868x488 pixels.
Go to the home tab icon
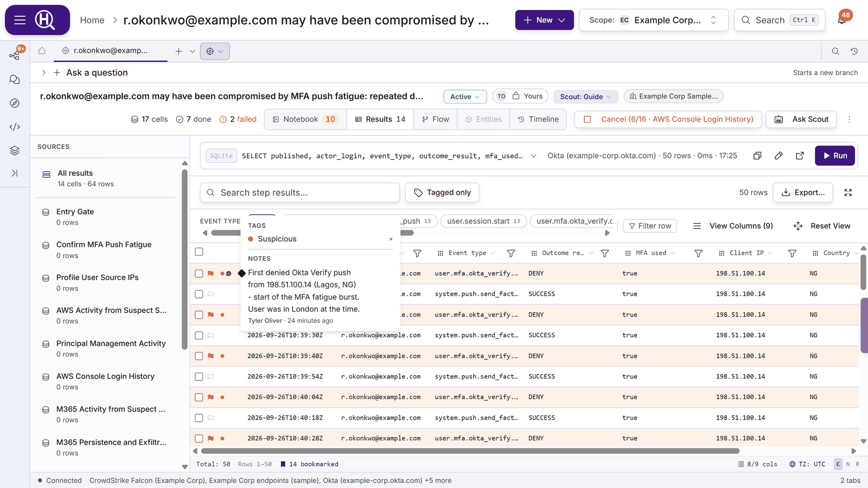tap(42, 51)
